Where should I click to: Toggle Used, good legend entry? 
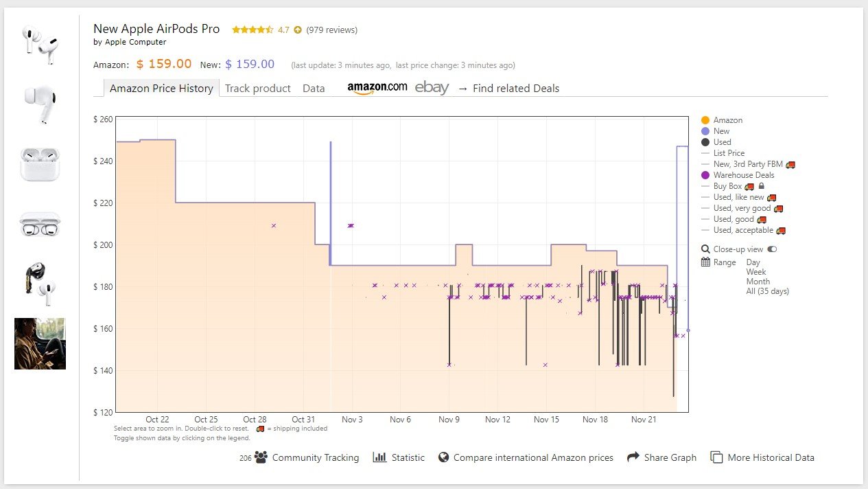(734, 219)
